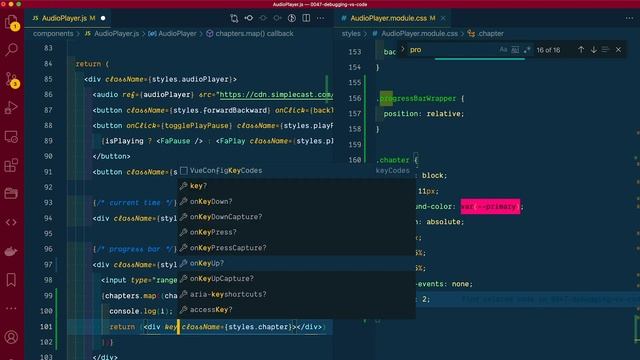
Task: Click the unsaved dot on AudioPlayer.js tab
Action: tap(103, 18)
